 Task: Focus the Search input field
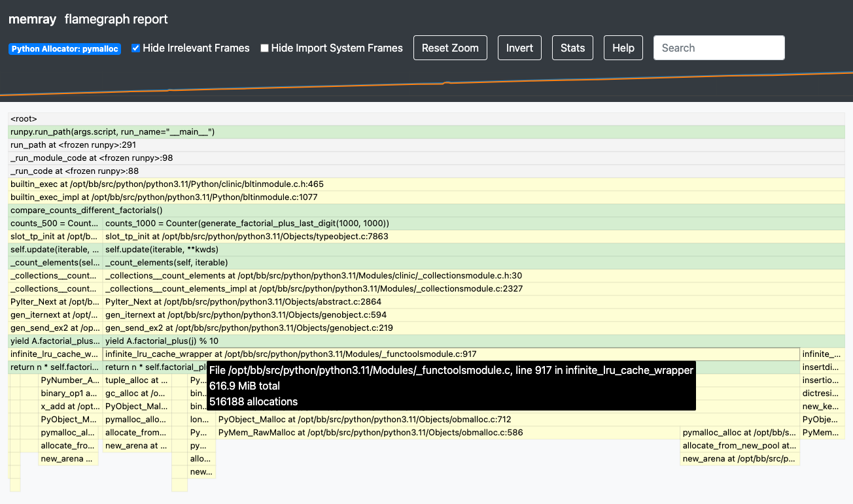(x=718, y=48)
